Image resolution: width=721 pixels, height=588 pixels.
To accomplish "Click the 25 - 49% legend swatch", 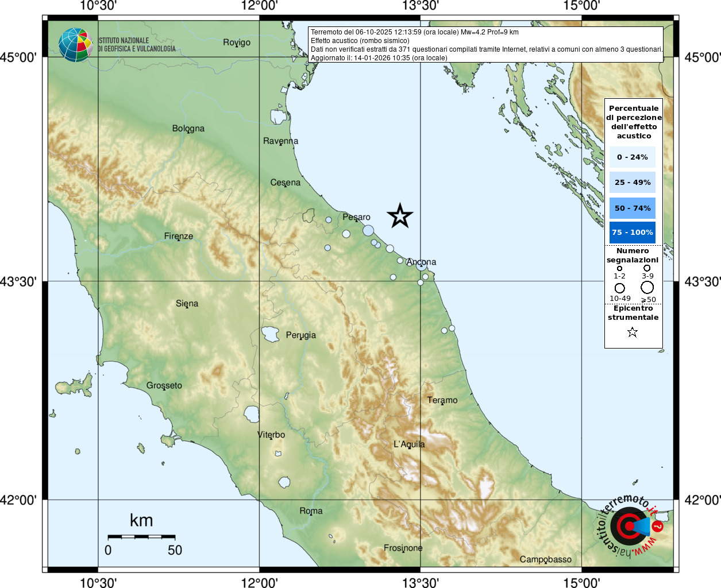I will coord(632,182).
